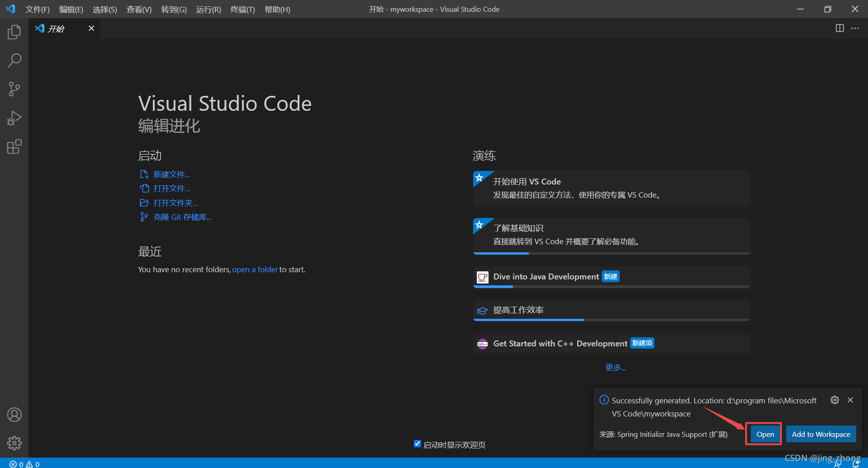Open the 了解基础知识 walkthrough card
868x468 pixels.
click(x=612, y=236)
